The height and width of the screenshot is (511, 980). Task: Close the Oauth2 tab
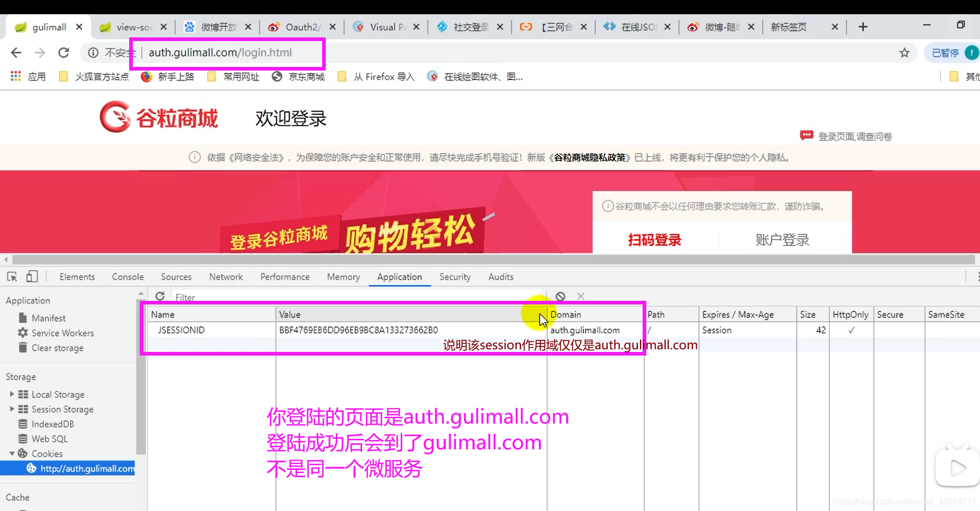point(333,27)
